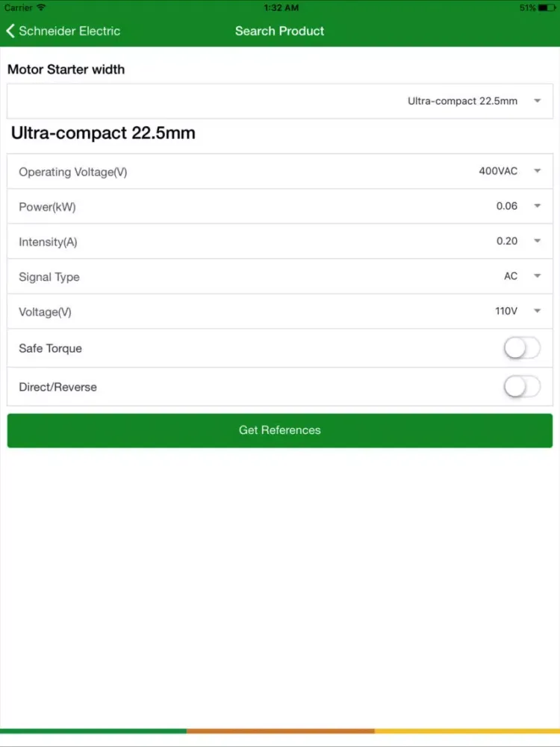Open the Voltage(V) 110V dropdown
The image size is (560, 747).
pos(506,311)
